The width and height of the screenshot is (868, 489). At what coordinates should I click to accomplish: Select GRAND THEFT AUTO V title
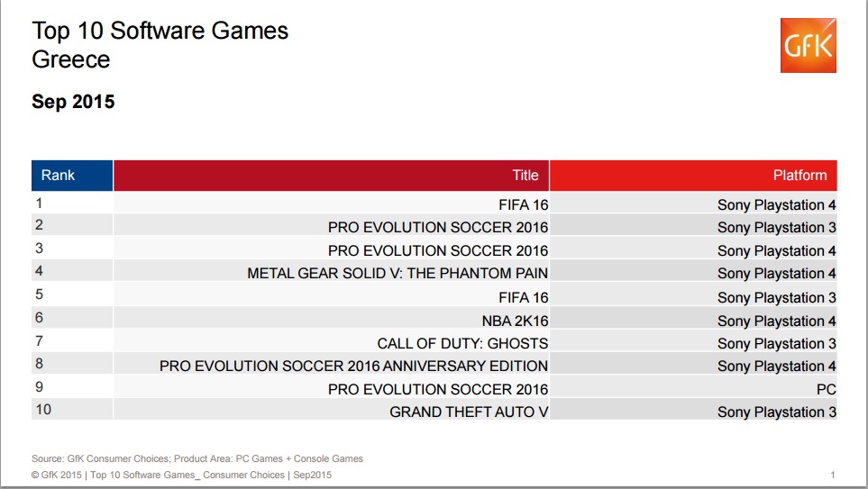pyautogui.click(x=469, y=412)
